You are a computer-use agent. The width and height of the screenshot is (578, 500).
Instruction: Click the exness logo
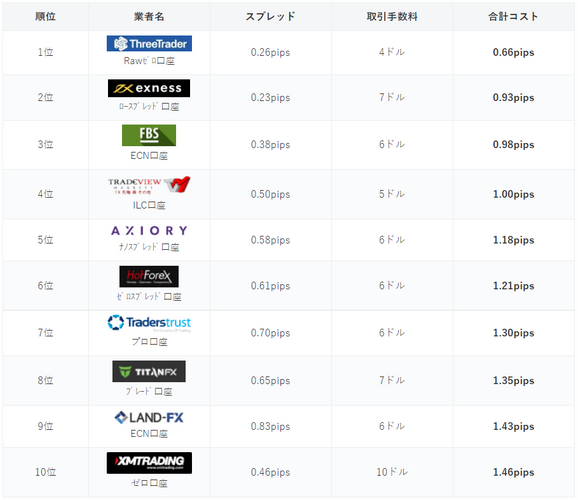pos(149,88)
